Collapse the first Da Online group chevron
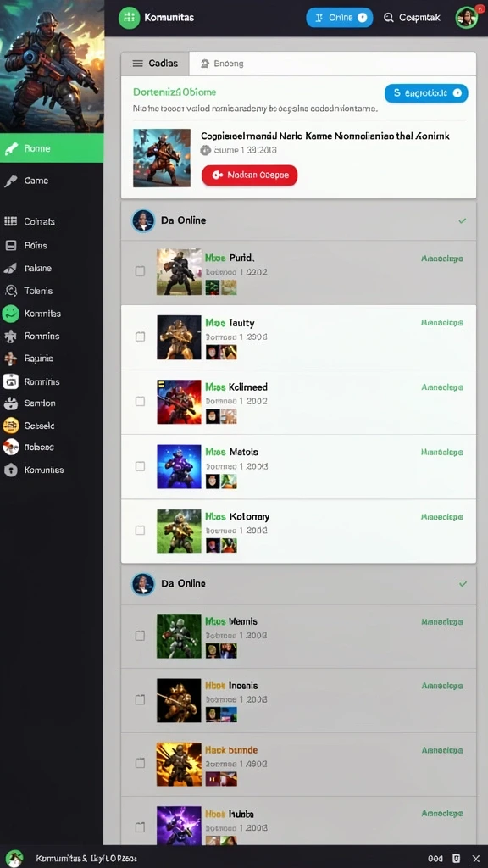Image resolution: width=488 pixels, height=868 pixels. [463, 221]
